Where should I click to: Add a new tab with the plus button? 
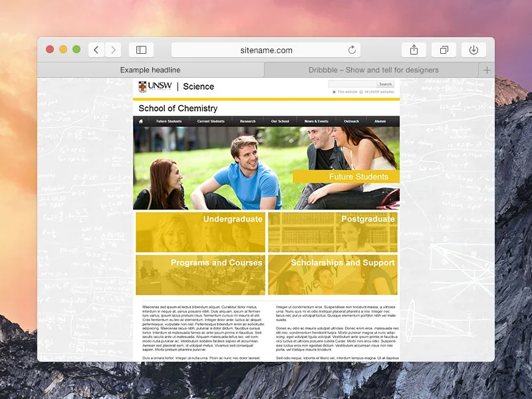click(487, 70)
